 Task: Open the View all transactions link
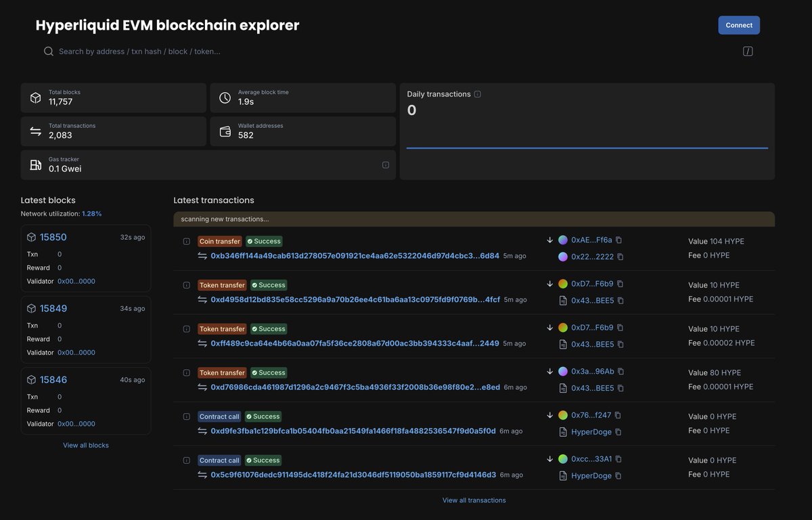tap(474, 499)
